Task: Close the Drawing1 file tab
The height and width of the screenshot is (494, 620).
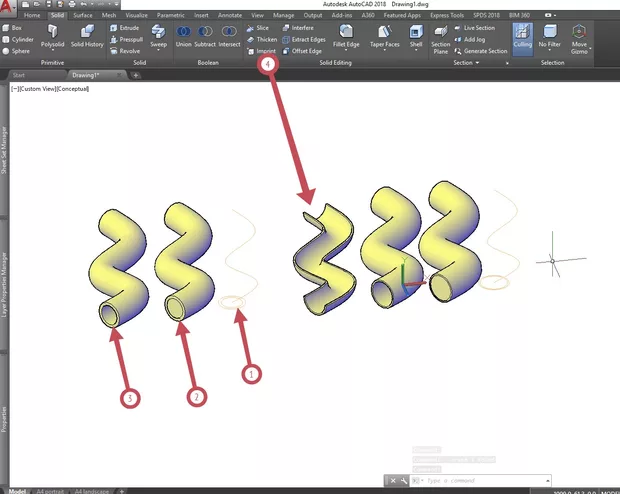Action: coord(119,75)
